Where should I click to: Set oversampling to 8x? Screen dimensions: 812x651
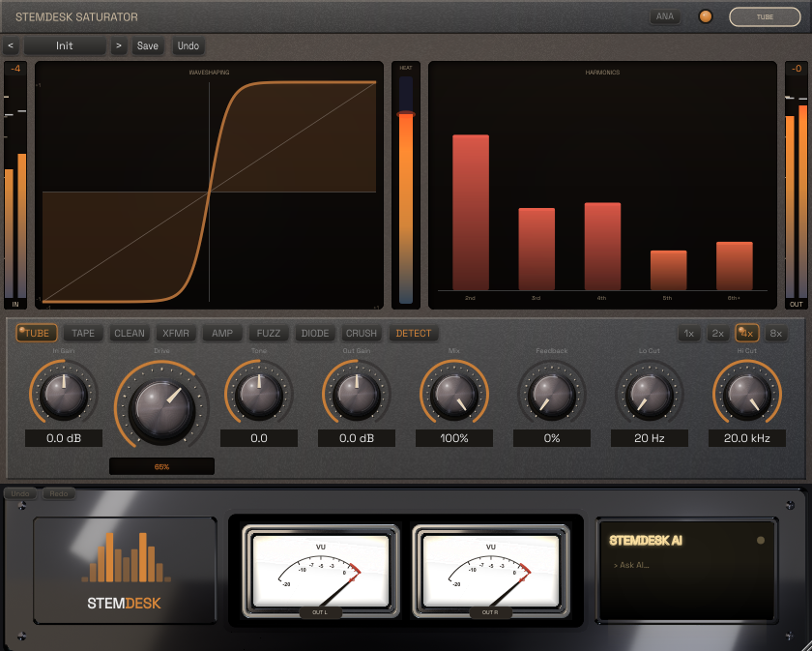pos(775,334)
